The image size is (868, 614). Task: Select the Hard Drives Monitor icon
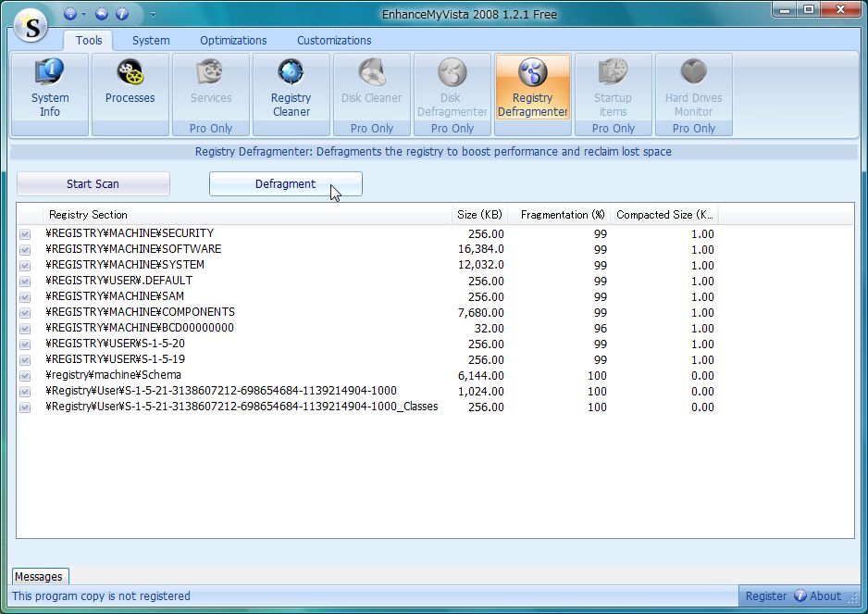pyautogui.click(x=694, y=73)
